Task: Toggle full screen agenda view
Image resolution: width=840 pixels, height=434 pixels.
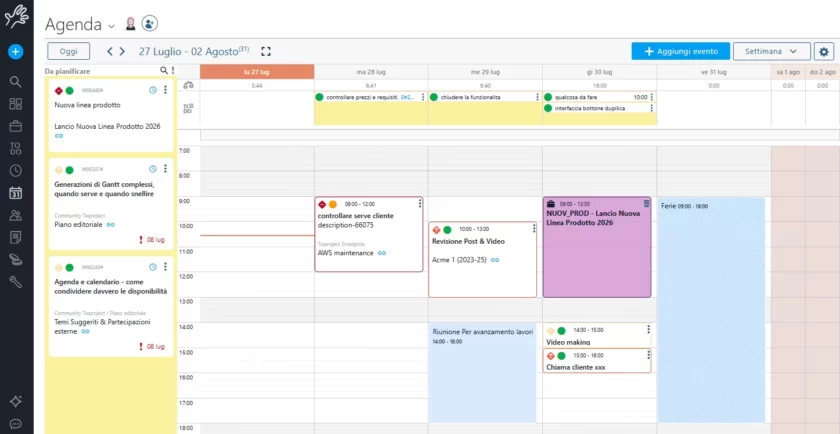Action: point(266,51)
